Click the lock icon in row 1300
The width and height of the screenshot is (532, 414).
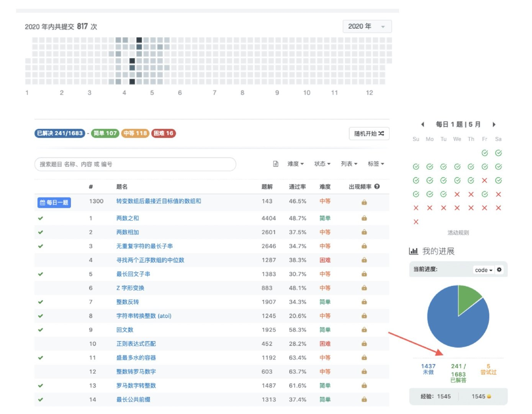(x=364, y=202)
